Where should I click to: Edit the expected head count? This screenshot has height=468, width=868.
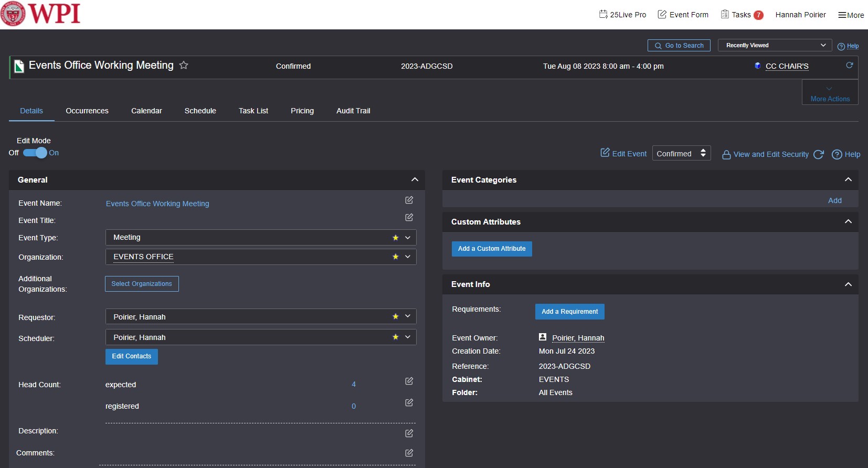coord(409,381)
